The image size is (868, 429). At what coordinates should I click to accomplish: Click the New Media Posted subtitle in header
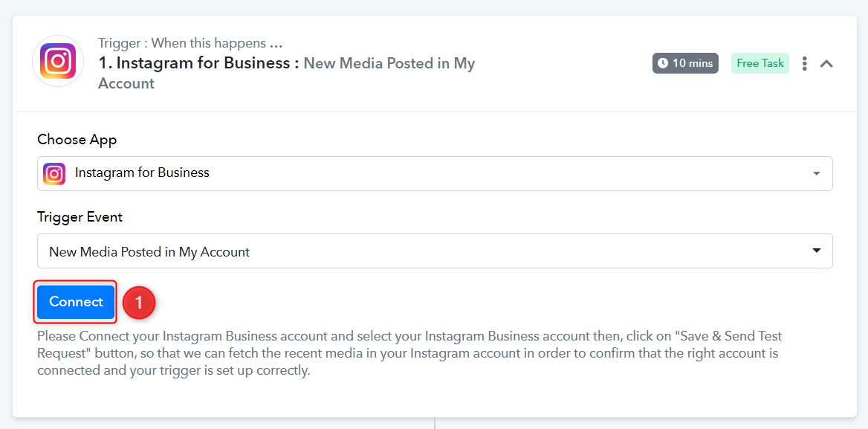[x=287, y=73]
